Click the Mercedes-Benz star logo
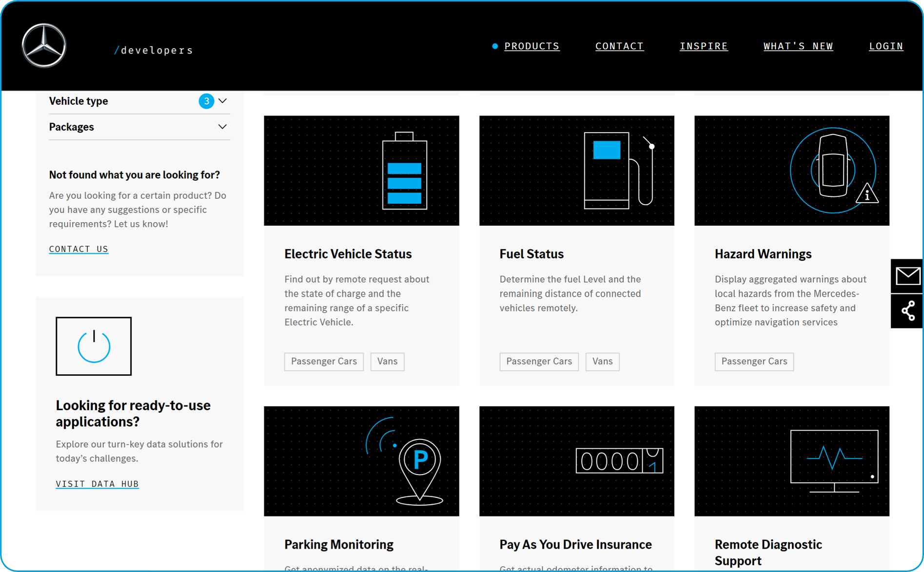Viewport: 924px width, 572px height. [x=44, y=46]
